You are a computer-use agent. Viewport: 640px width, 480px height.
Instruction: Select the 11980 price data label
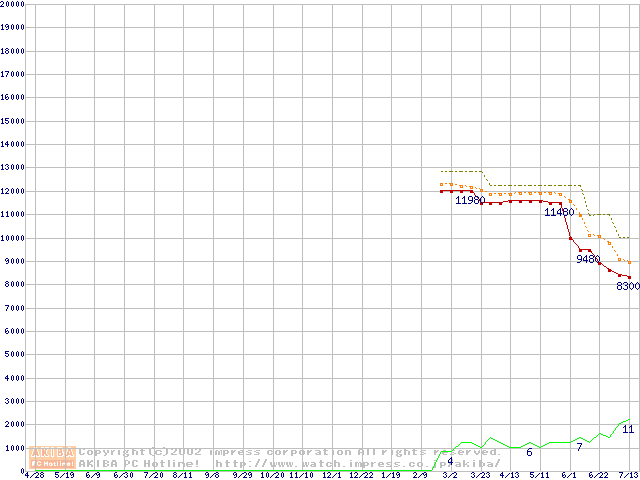click(x=470, y=200)
